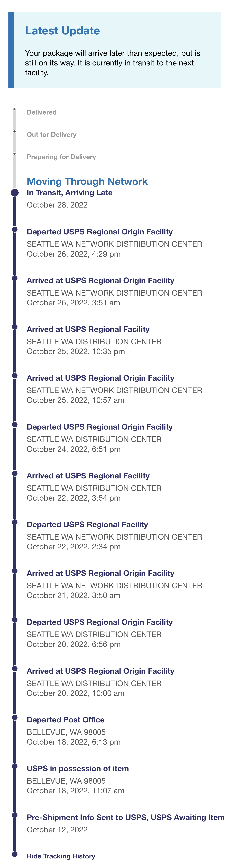This screenshot has width=229, height=868.
Task: Click the Departed Post Office event dot
Action: click(14, 717)
